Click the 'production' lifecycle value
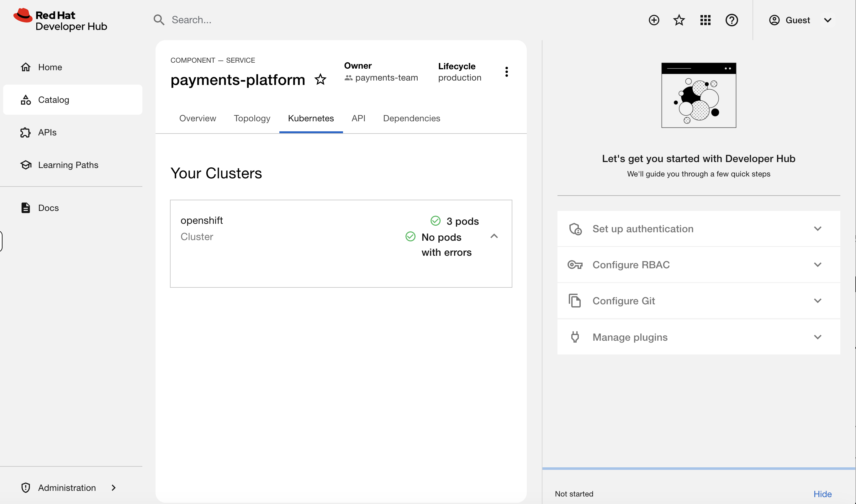856x504 pixels. point(460,78)
